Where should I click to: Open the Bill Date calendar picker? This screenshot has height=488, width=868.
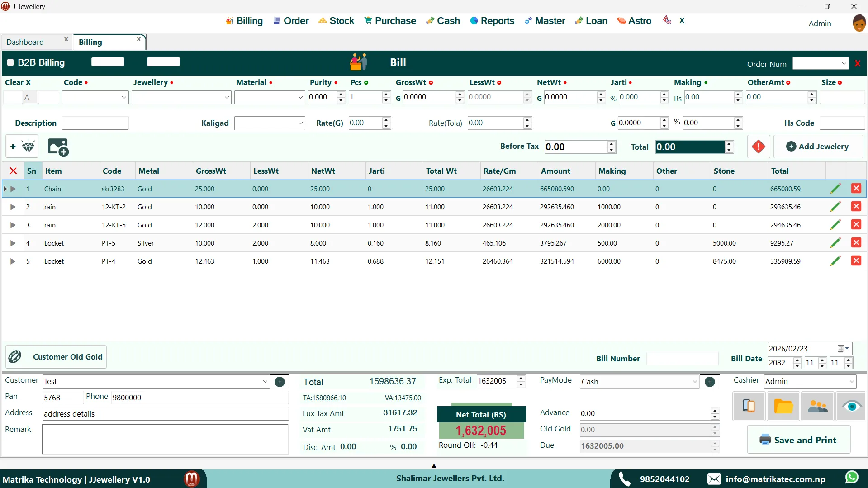844,349
